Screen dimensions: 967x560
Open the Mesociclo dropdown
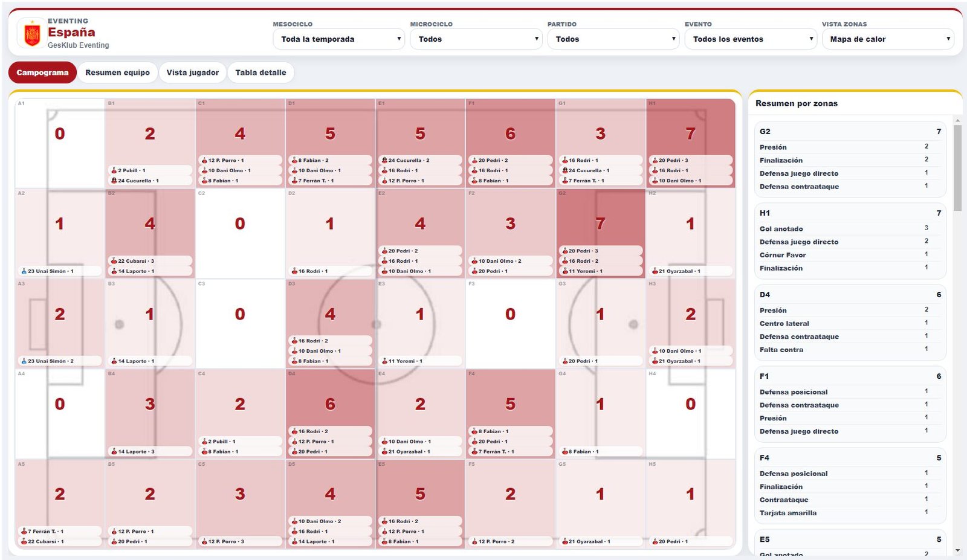coord(339,39)
